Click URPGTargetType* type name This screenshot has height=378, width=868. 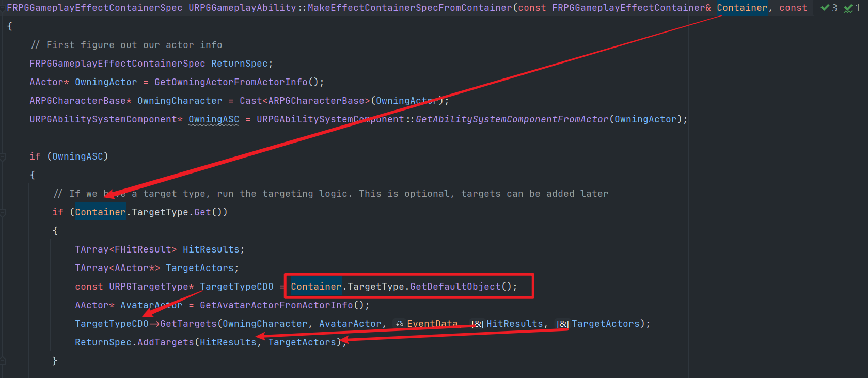click(151, 287)
